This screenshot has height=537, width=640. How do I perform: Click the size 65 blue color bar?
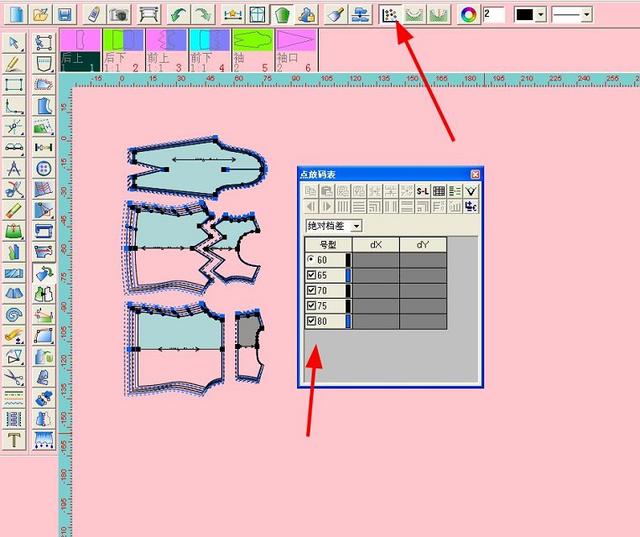click(x=348, y=275)
